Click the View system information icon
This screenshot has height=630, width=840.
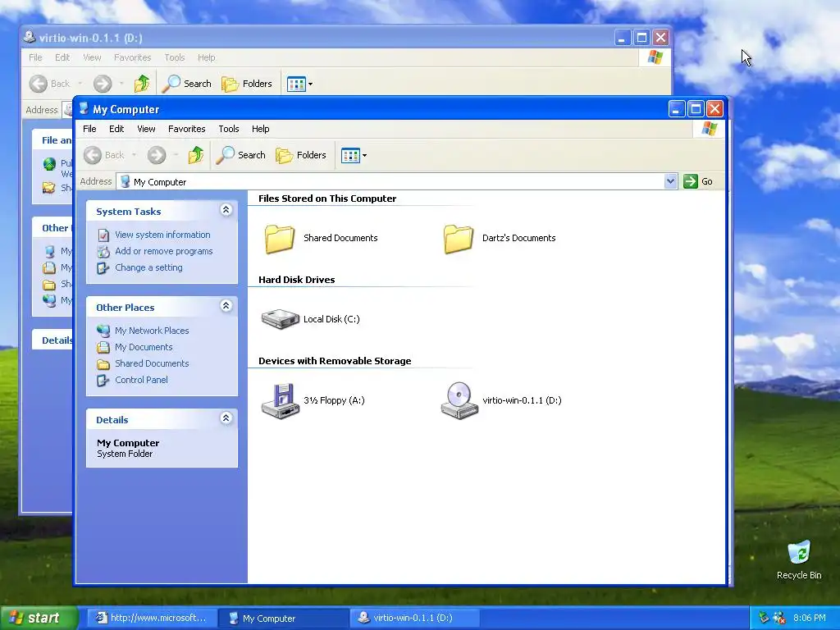(103, 235)
